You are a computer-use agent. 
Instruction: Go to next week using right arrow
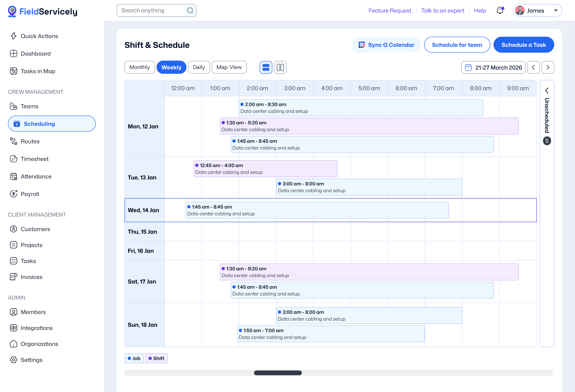point(547,67)
